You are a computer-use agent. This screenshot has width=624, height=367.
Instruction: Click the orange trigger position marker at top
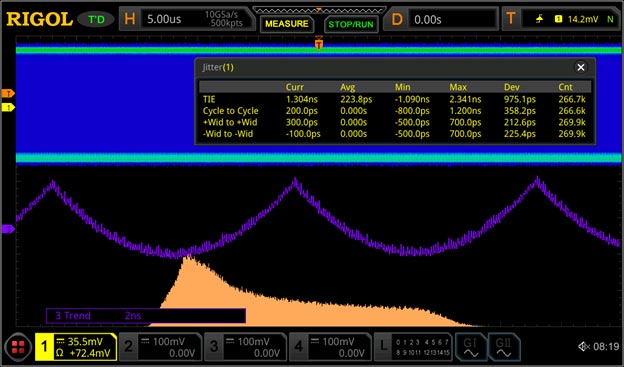click(x=319, y=43)
